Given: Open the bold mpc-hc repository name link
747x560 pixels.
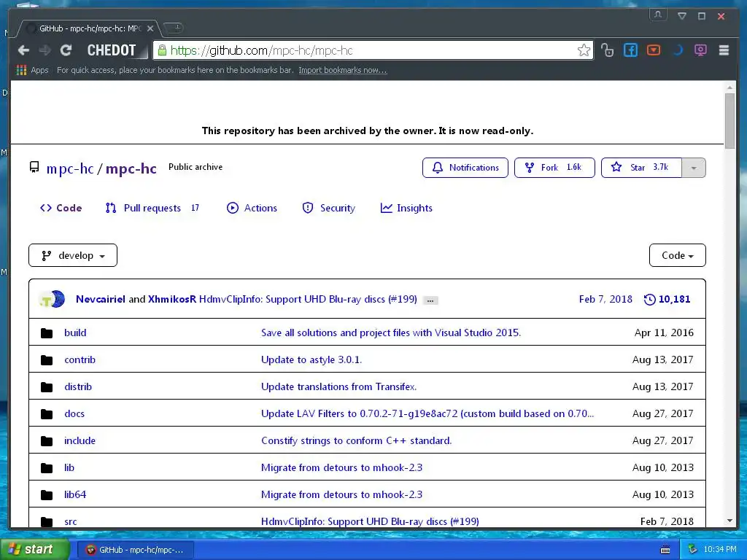Looking at the screenshot, I should tap(131, 168).
